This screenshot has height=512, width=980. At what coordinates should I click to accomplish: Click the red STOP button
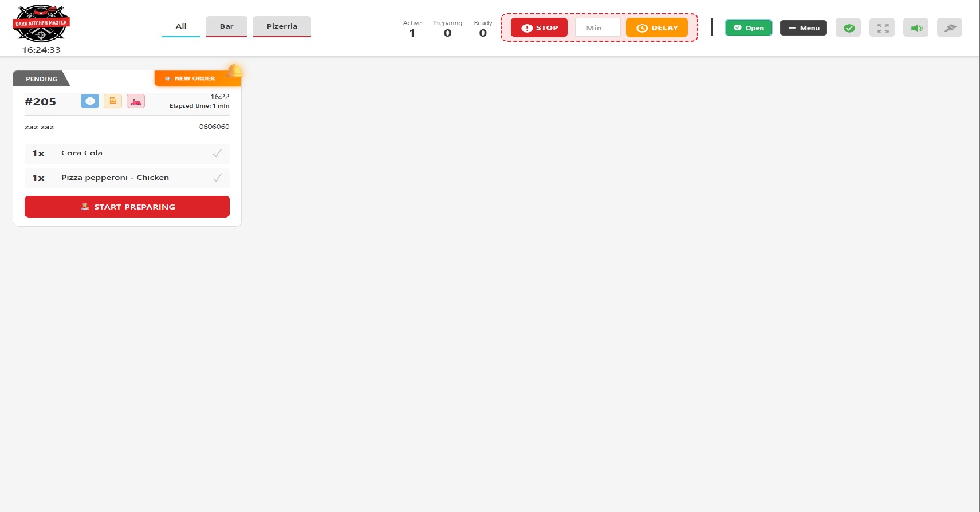[x=539, y=27]
